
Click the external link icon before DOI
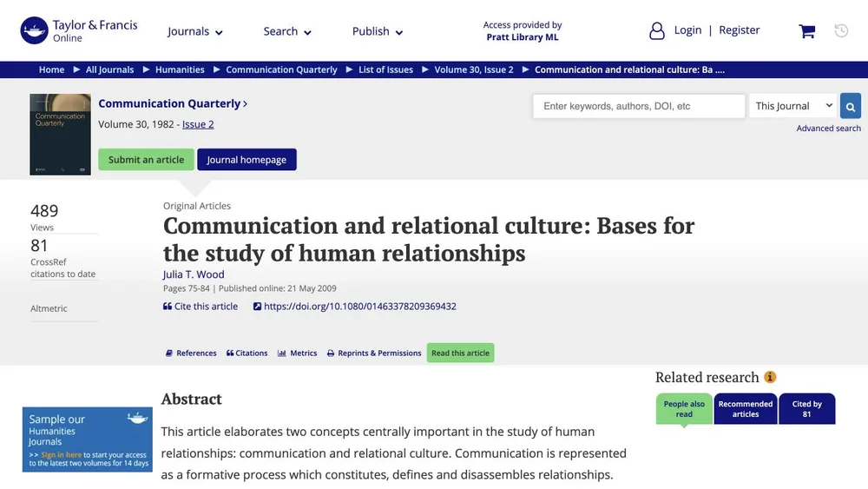click(257, 307)
